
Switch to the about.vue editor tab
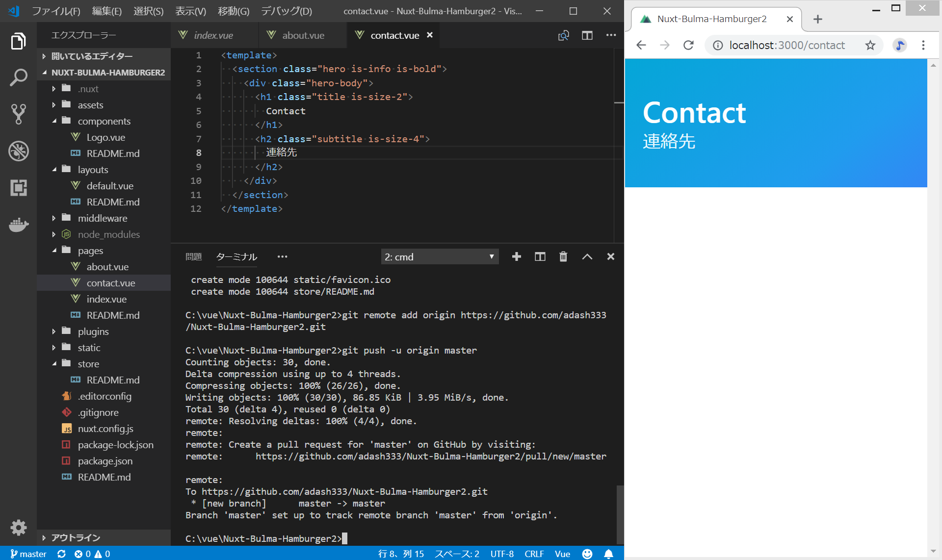(x=302, y=35)
